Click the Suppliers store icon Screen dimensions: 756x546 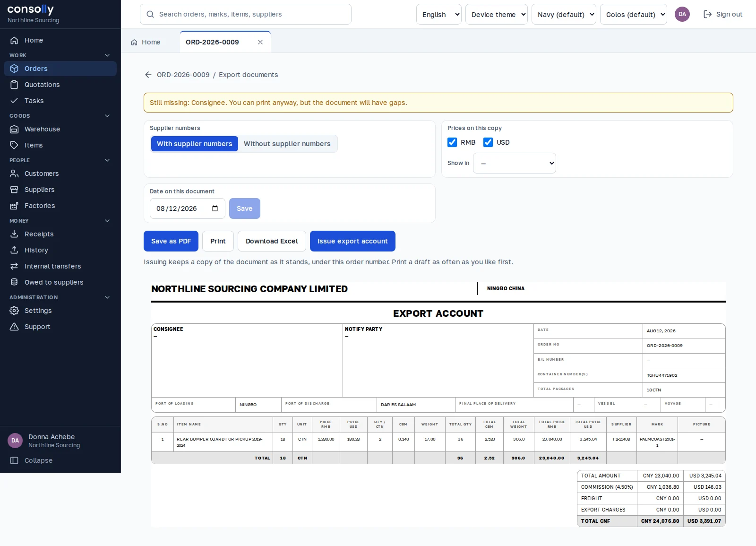(14, 190)
